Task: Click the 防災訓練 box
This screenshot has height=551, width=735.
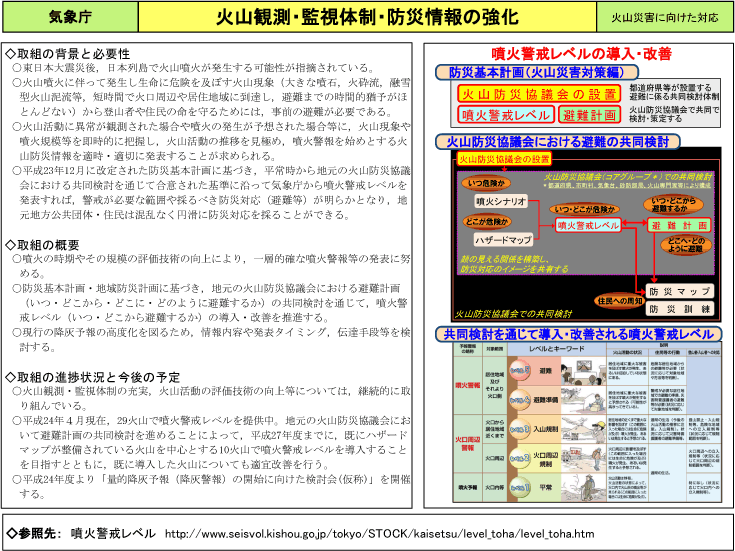Action: (x=680, y=309)
